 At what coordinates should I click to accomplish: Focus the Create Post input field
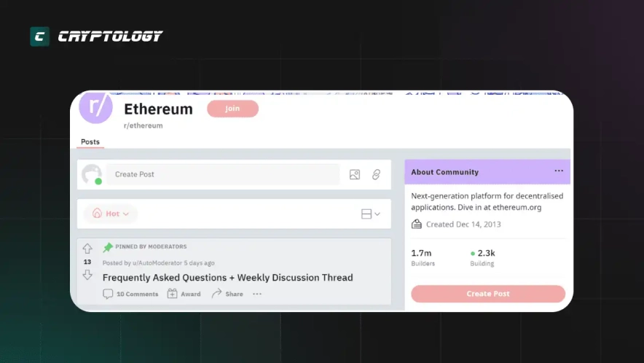223,174
